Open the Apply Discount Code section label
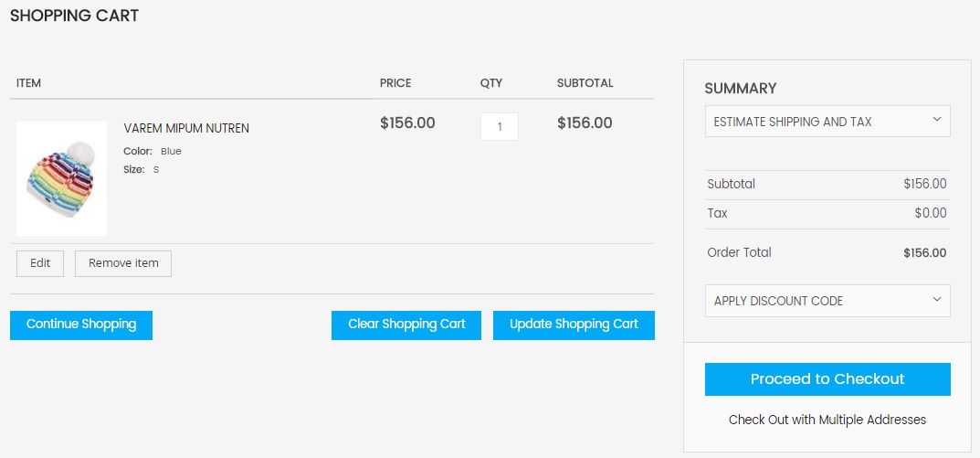 coord(778,301)
